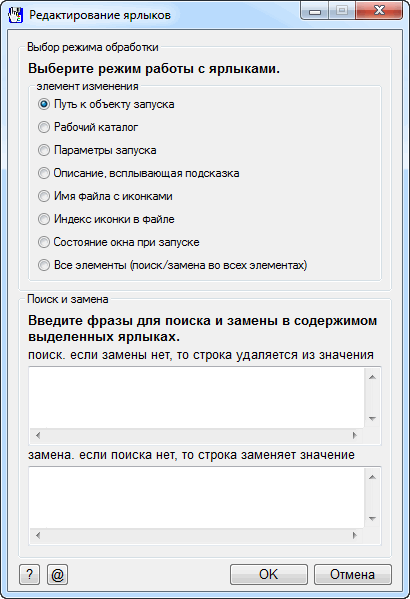The width and height of the screenshot is (410, 599).
Task: Click search box scroll up arrow
Action: click(372, 377)
